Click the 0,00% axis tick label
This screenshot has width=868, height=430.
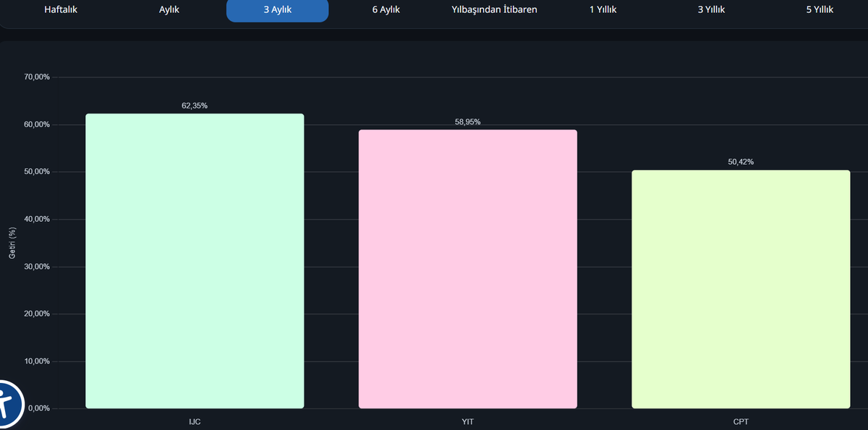pyautogui.click(x=38, y=408)
